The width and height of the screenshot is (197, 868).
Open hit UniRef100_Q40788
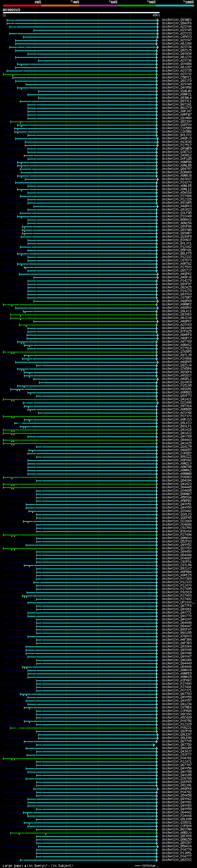click(177, 772)
